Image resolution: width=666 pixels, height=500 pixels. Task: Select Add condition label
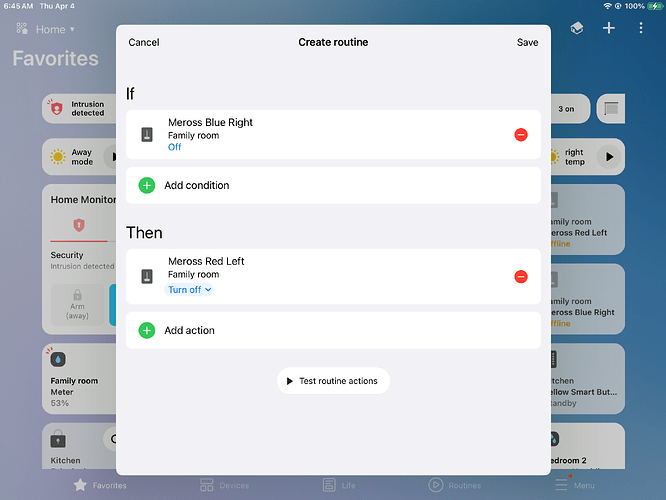tap(197, 185)
